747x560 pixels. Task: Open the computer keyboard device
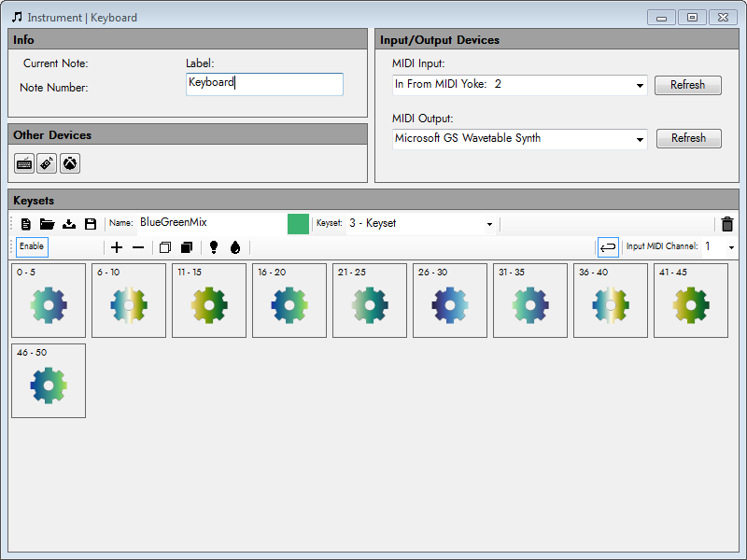pos(24,164)
